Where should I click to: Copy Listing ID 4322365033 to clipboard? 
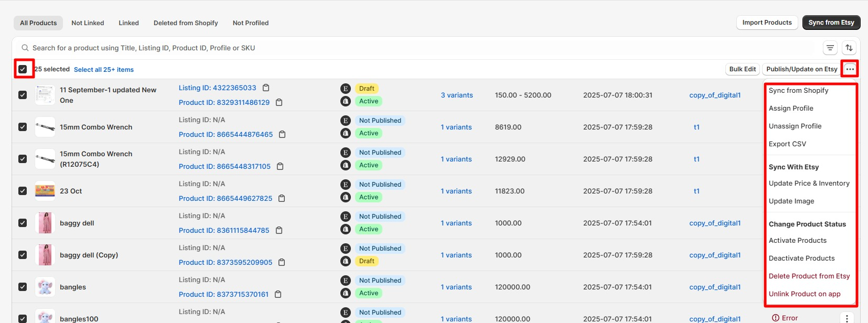point(266,88)
